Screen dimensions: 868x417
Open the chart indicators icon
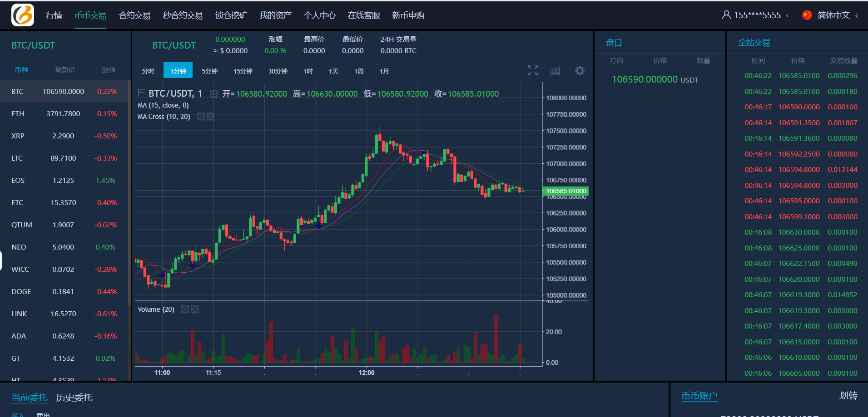click(555, 71)
